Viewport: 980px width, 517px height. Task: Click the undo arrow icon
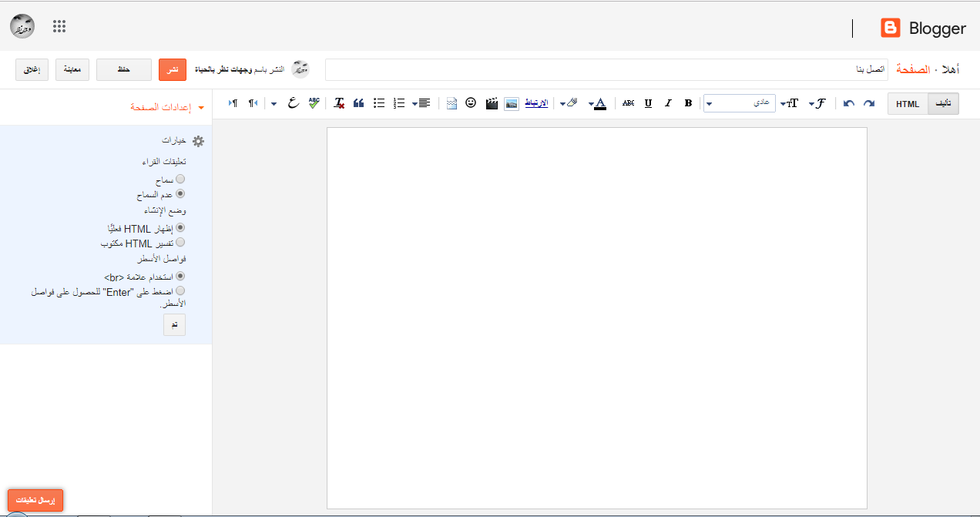[848, 103]
